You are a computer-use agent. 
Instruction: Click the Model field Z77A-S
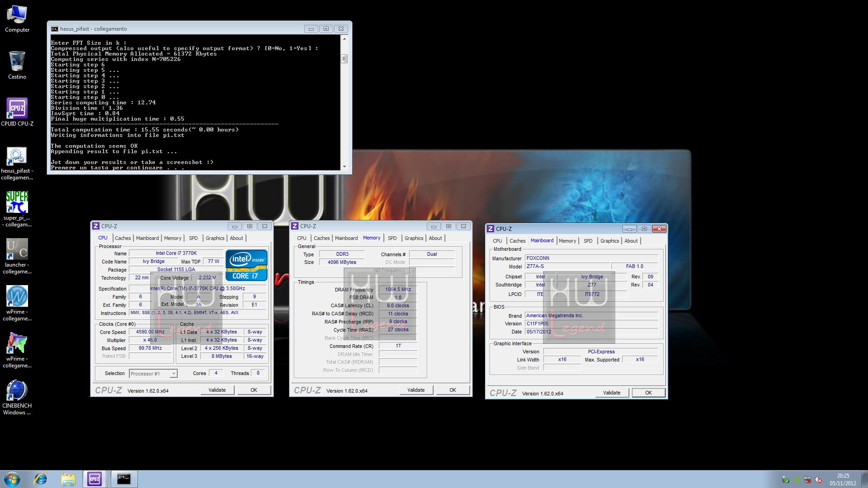pyautogui.click(x=567, y=266)
